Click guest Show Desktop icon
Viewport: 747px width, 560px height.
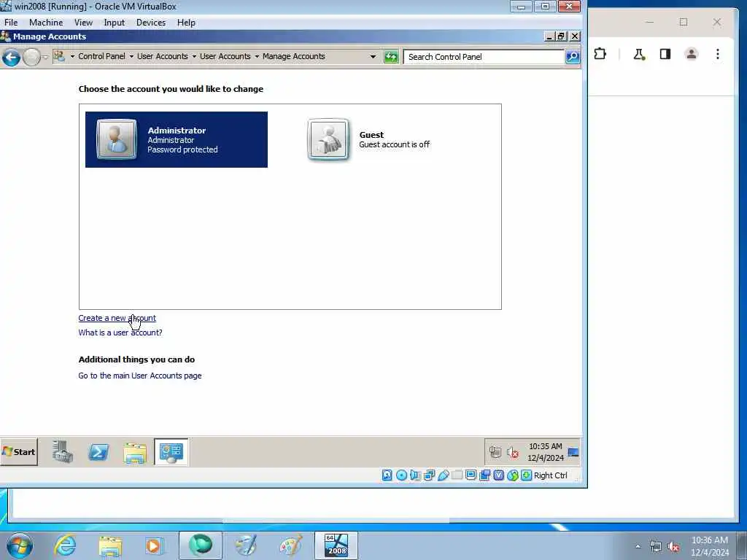573,452
